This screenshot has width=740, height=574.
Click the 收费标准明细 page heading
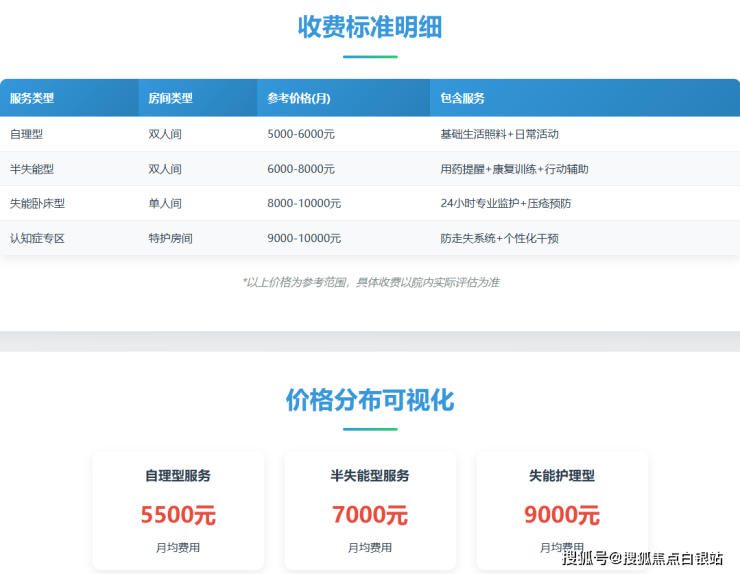pos(369,27)
